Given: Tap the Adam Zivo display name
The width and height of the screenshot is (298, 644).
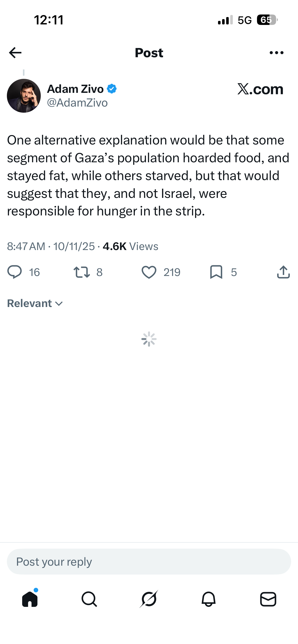Looking at the screenshot, I should (x=75, y=89).
